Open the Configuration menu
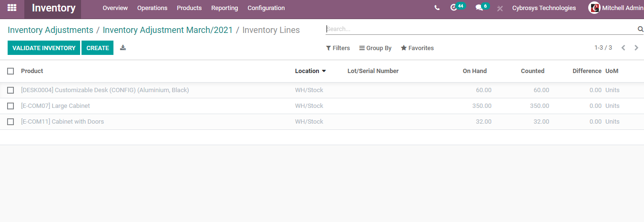The image size is (644, 222). (266, 8)
